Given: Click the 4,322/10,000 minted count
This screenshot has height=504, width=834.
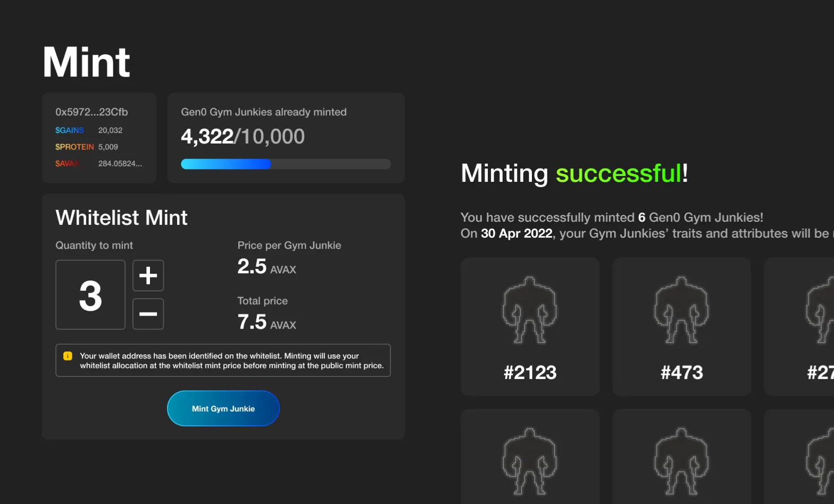Looking at the screenshot, I should click(243, 137).
